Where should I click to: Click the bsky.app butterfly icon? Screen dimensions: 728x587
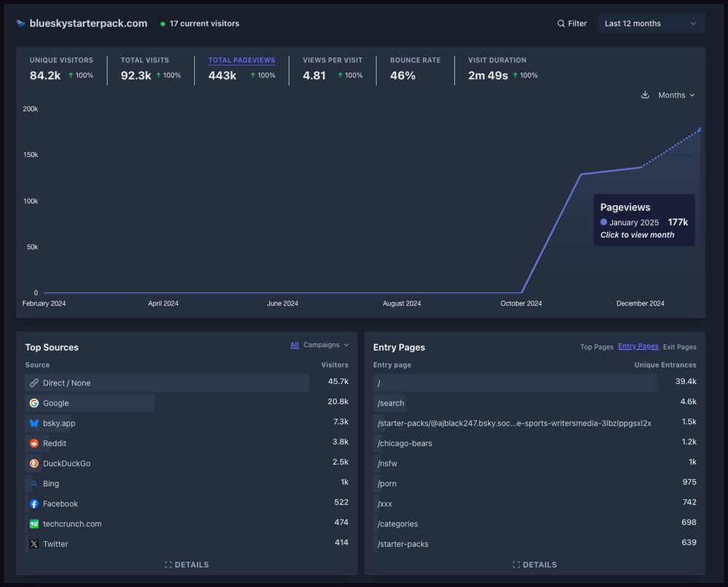coord(34,423)
